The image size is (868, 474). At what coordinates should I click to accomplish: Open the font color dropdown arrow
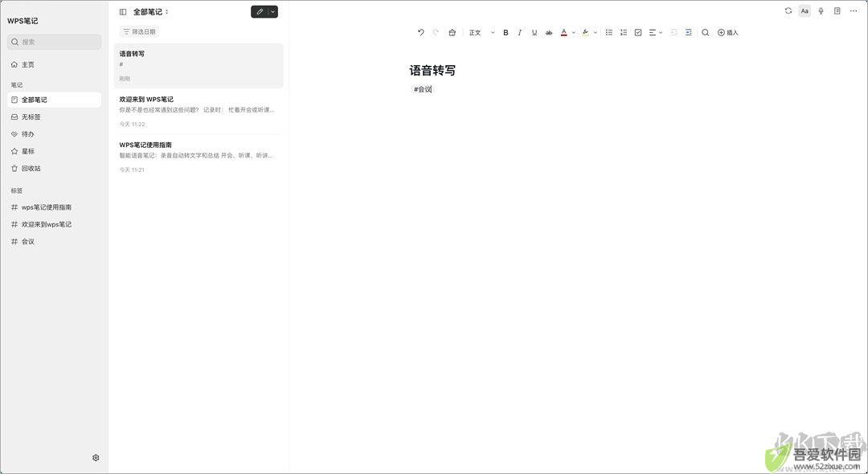click(574, 33)
